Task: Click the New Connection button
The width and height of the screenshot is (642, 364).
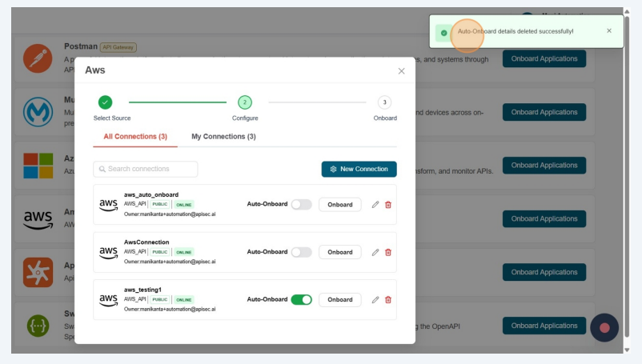Action: (359, 170)
